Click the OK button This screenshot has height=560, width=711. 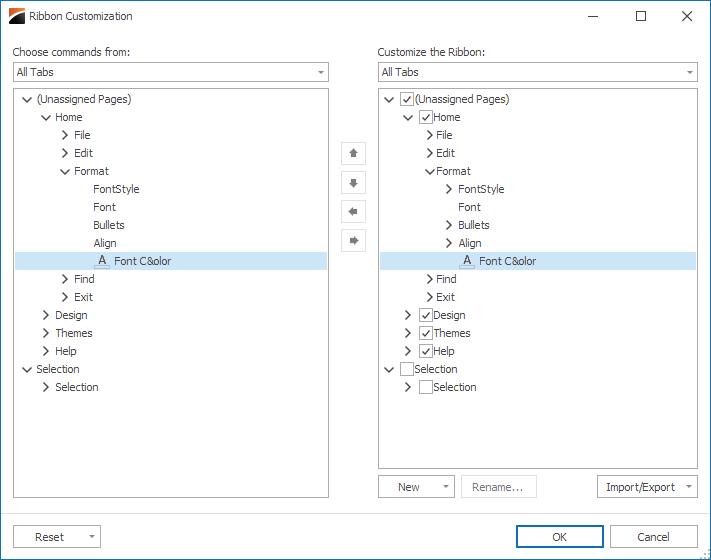click(x=560, y=537)
